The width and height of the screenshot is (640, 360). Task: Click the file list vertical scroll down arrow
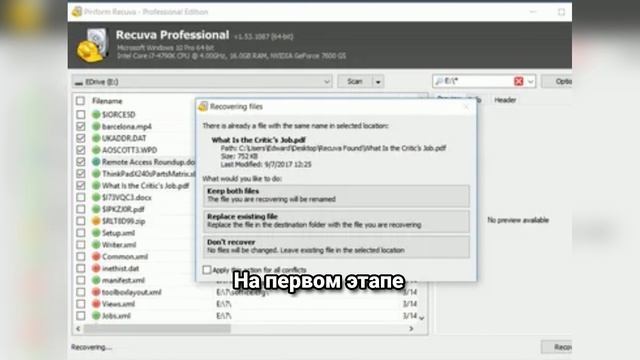pyautogui.click(x=422, y=318)
